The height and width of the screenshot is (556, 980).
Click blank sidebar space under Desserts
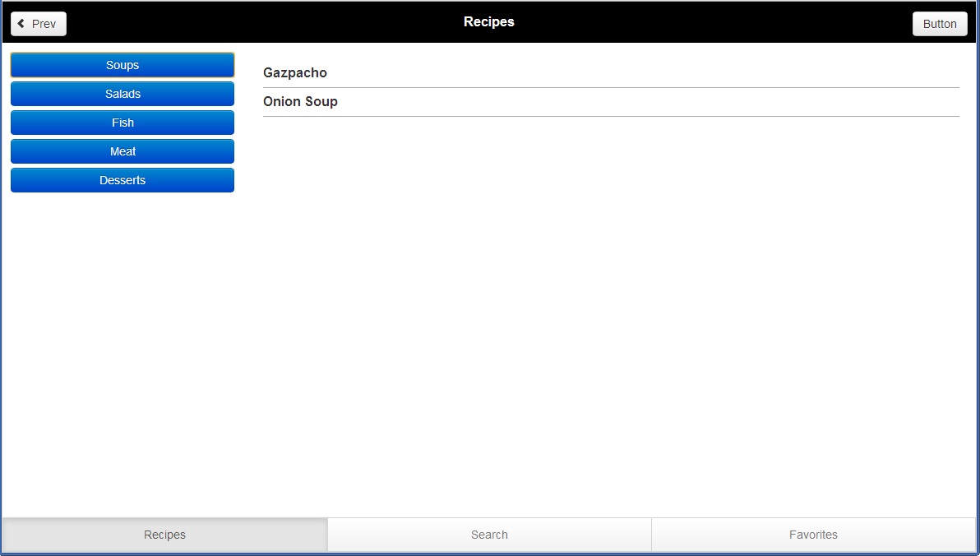122,345
